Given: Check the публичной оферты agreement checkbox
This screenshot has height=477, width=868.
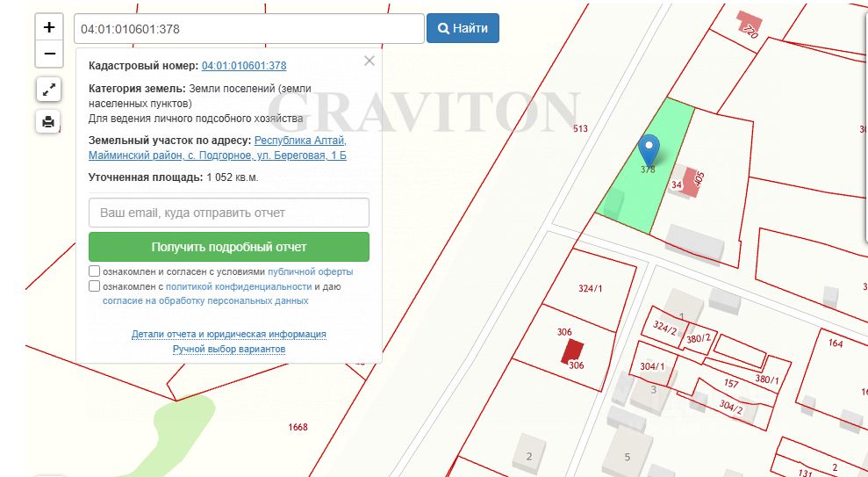Looking at the screenshot, I should (94, 271).
